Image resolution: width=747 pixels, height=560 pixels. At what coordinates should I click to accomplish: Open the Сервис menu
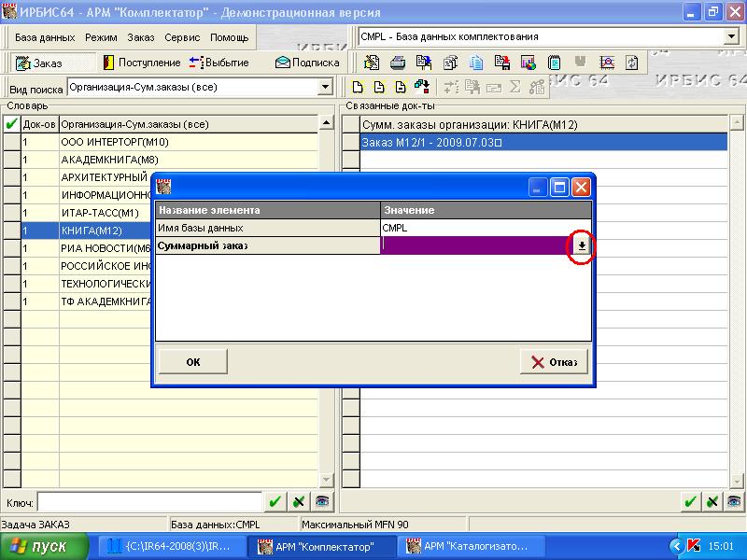[182, 37]
